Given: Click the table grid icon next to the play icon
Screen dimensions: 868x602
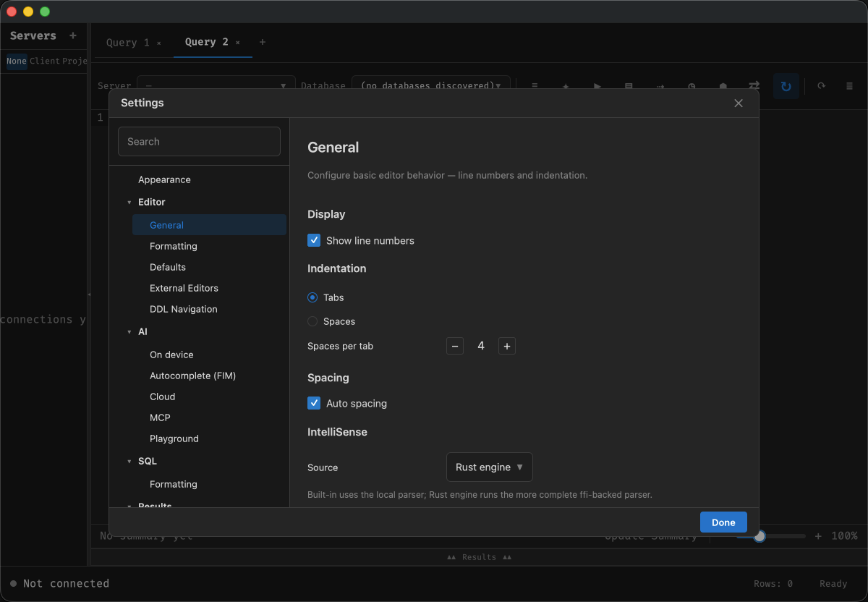Looking at the screenshot, I should [x=629, y=86].
